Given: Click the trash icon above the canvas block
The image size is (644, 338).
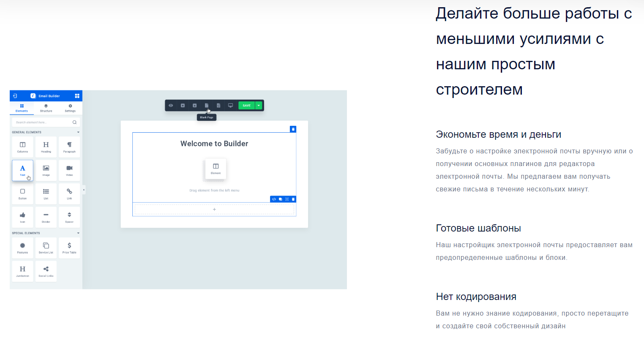Looking at the screenshot, I should (293, 129).
